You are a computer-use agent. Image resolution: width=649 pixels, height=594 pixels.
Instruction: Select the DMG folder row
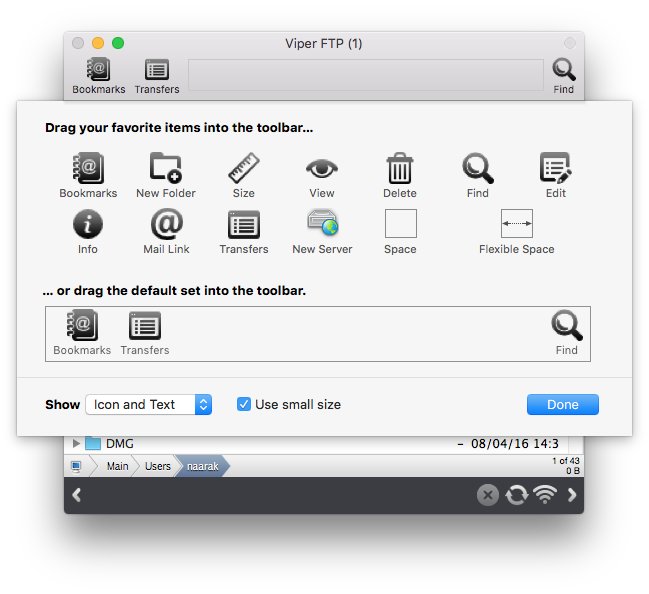[x=317, y=444]
